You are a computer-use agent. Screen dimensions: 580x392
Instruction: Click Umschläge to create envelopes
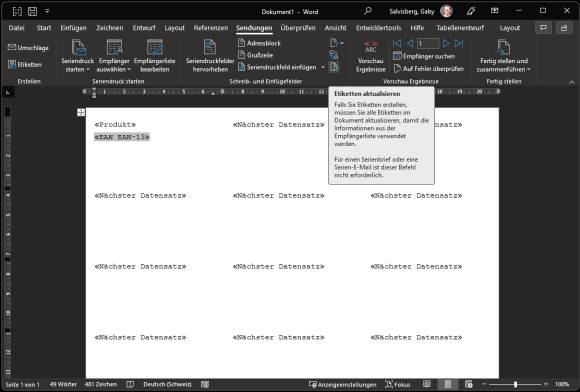point(28,48)
